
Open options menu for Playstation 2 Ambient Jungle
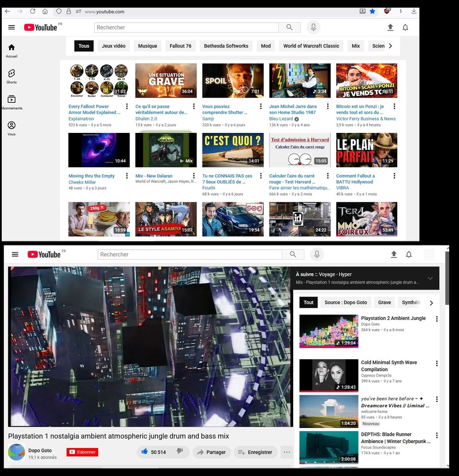pyautogui.click(x=436, y=319)
